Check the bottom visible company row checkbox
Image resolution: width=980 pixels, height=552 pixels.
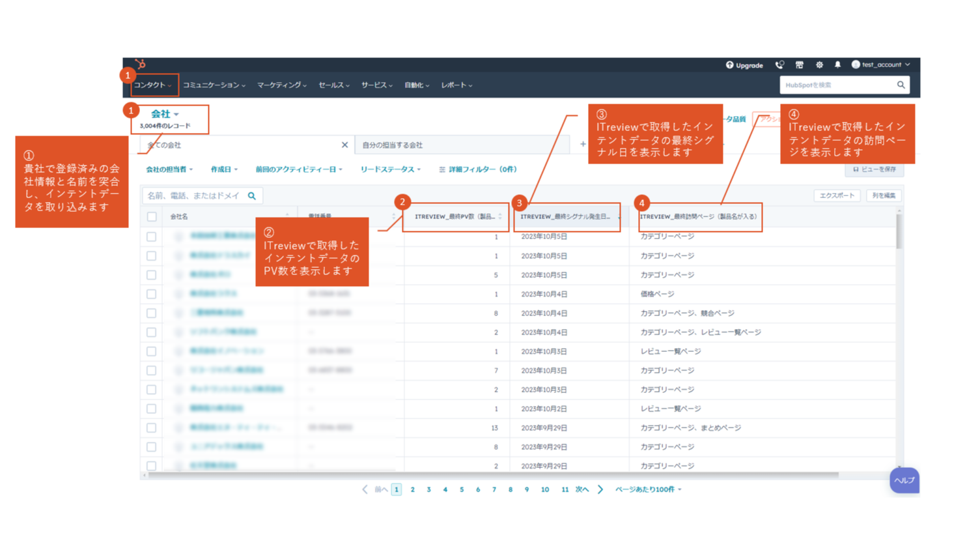pos(152,465)
